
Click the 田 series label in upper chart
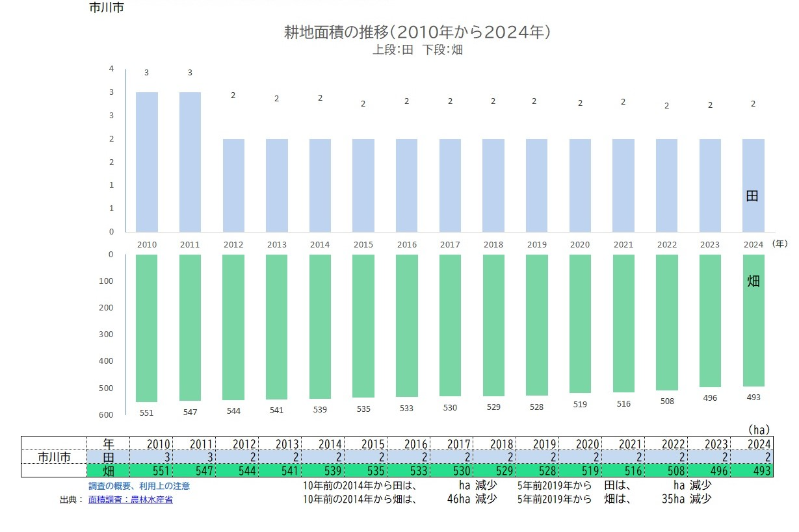tap(752, 196)
